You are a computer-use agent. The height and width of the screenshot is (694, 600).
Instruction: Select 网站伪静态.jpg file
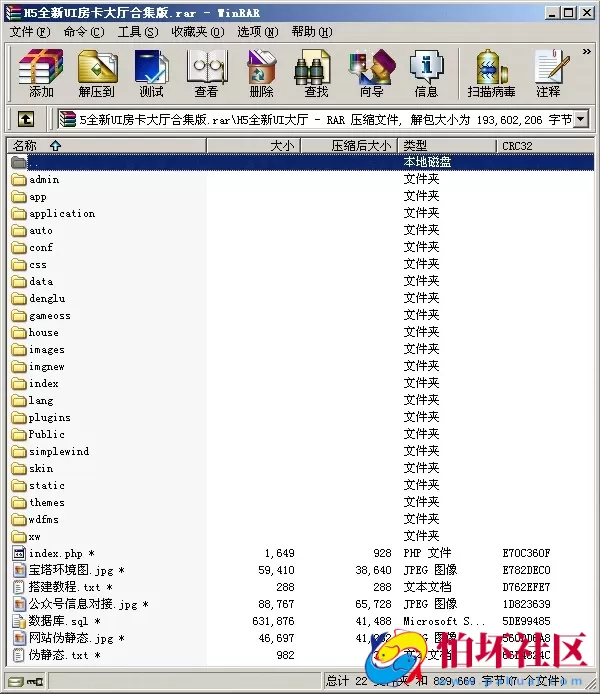68,638
